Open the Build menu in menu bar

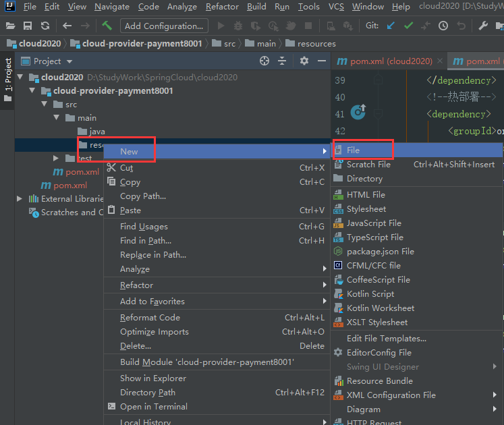(256, 7)
